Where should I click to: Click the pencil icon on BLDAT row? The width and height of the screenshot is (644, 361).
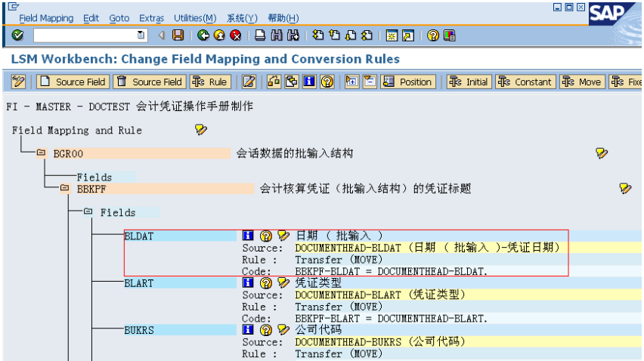[283, 236]
